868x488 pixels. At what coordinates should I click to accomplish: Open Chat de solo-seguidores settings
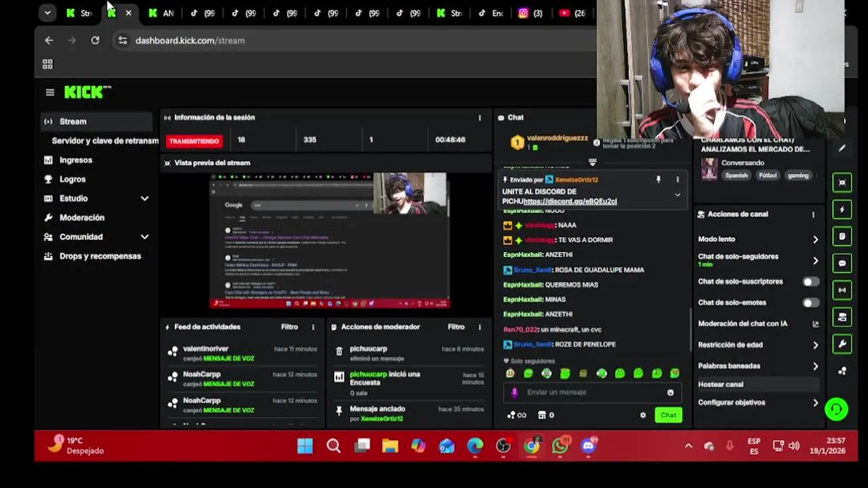point(759,260)
